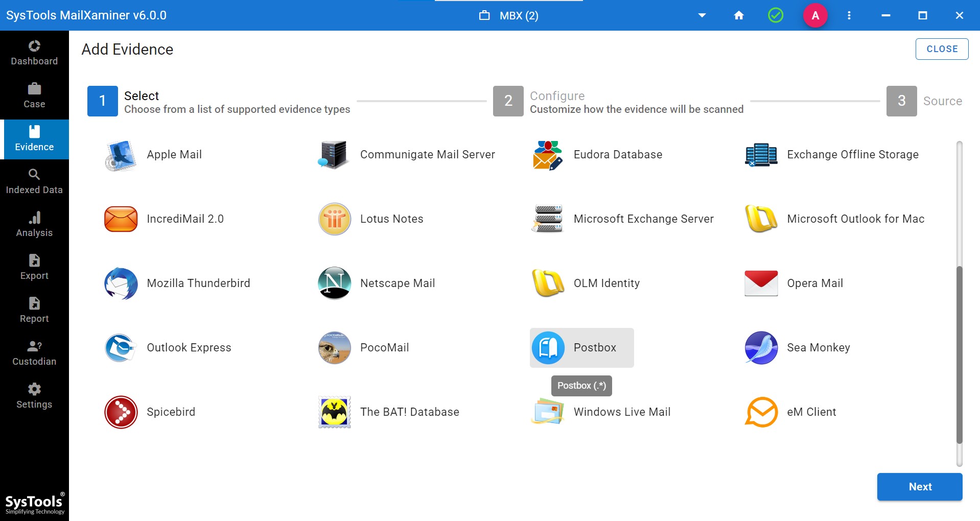Select the Microsoft Outlook for Mac icon
The image size is (980, 521).
761,219
